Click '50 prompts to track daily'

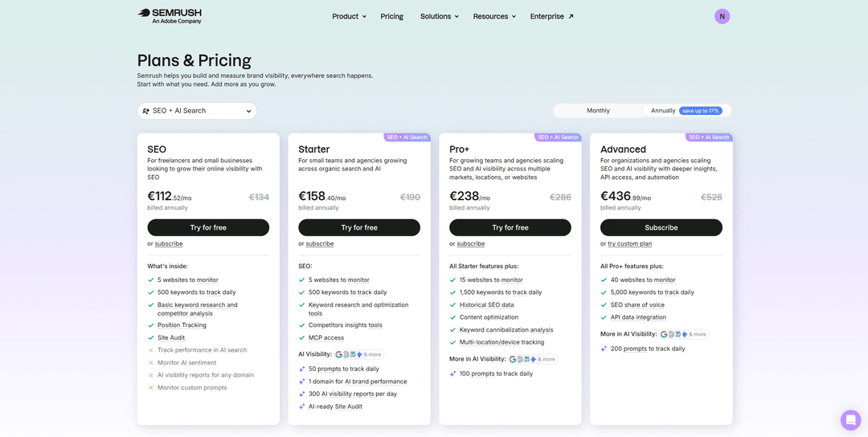pyautogui.click(x=344, y=369)
